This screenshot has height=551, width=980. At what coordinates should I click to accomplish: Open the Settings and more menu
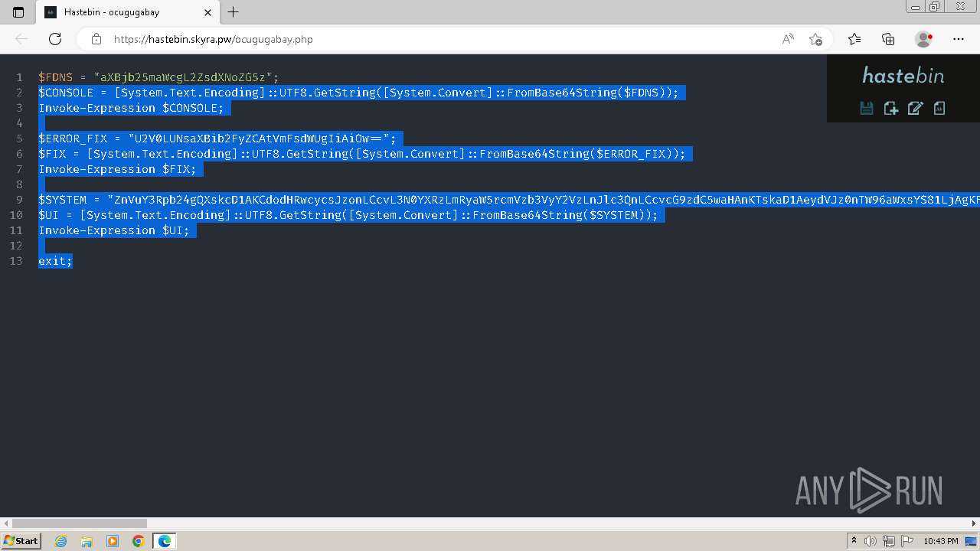[x=959, y=39]
